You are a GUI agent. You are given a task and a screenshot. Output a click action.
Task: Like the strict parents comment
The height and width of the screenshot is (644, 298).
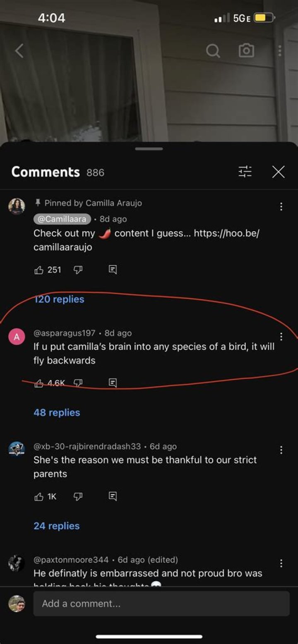[39, 496]
